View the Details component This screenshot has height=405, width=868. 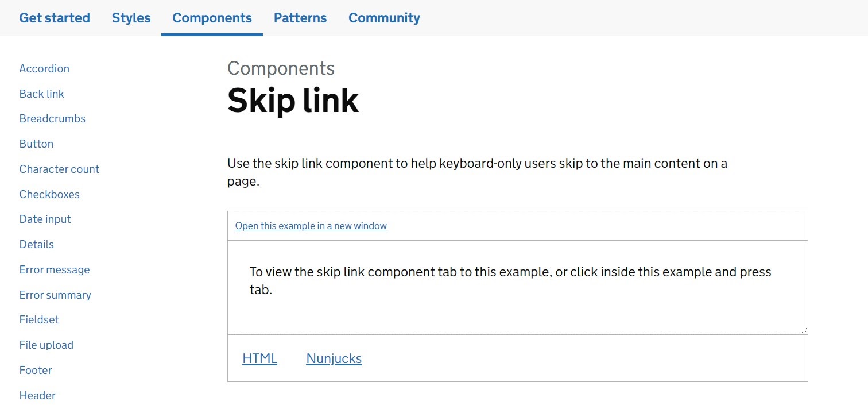36,244
